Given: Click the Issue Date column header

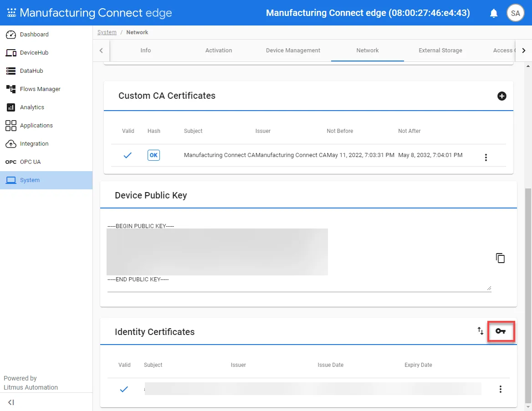Looking at the screenshot, I should [331, 365].
